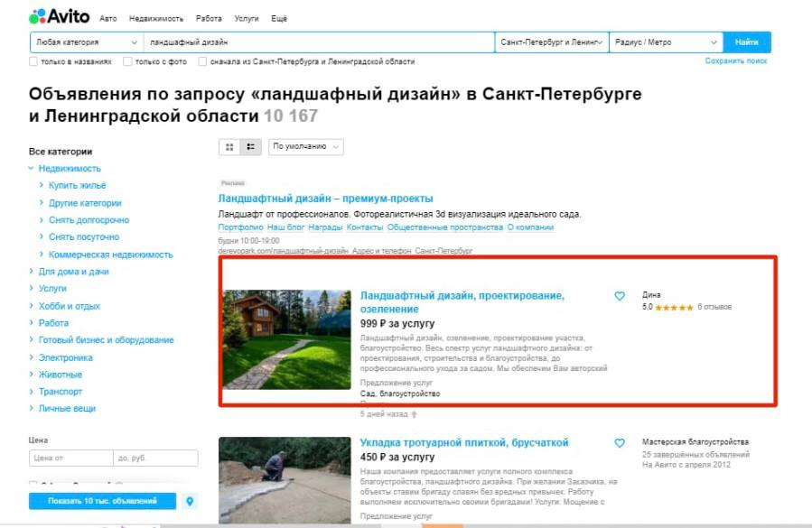Select 'Личные вещи' category
This screenshot has width=812, height=528.
point(68,409)
